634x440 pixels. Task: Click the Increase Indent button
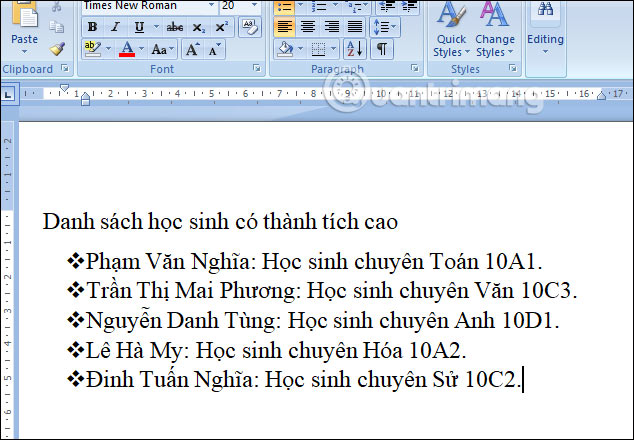(x=409, y=6)
